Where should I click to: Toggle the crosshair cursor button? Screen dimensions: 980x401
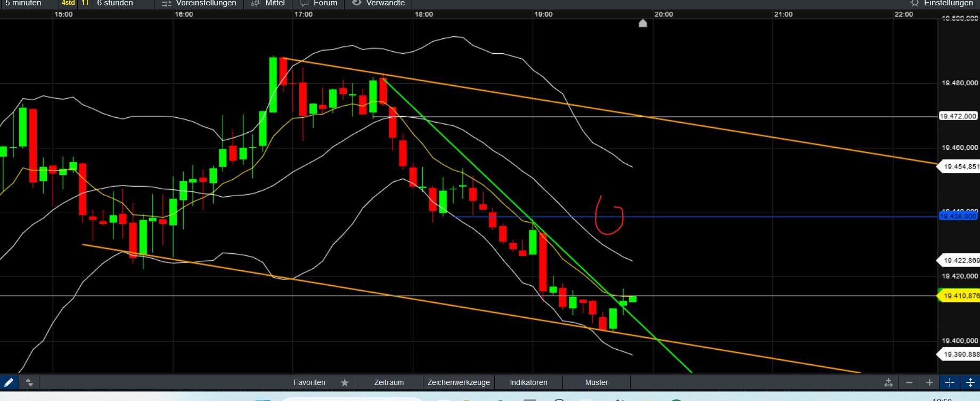click(x=950, y=382)
